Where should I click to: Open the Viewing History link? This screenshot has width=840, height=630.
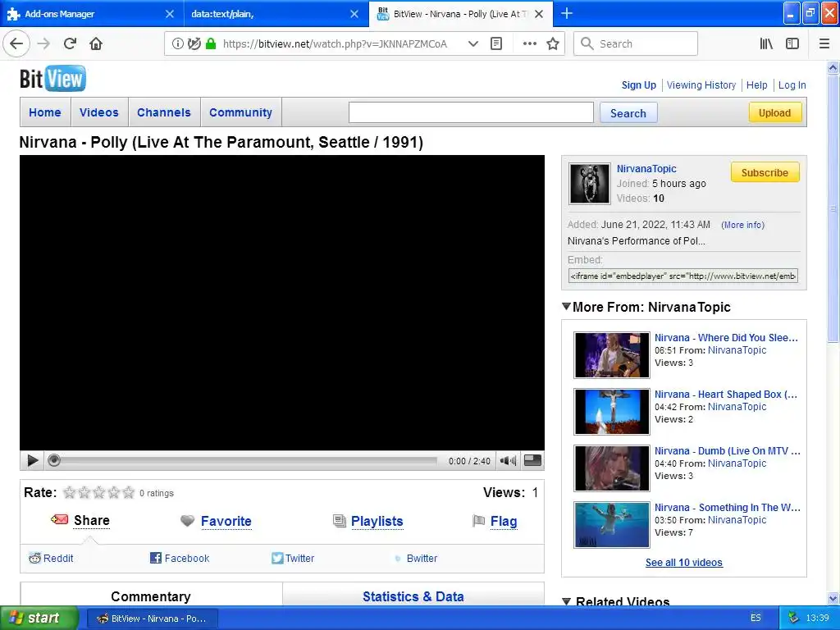[701, 84]
